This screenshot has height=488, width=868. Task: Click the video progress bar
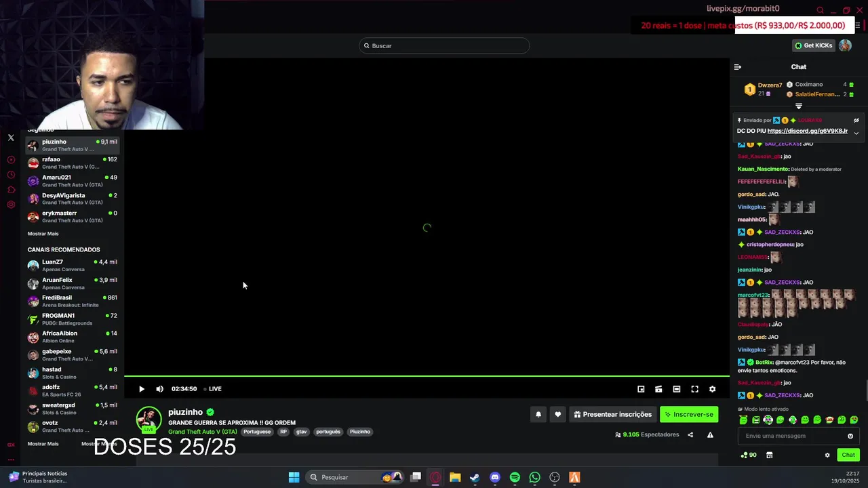[427, 376]
